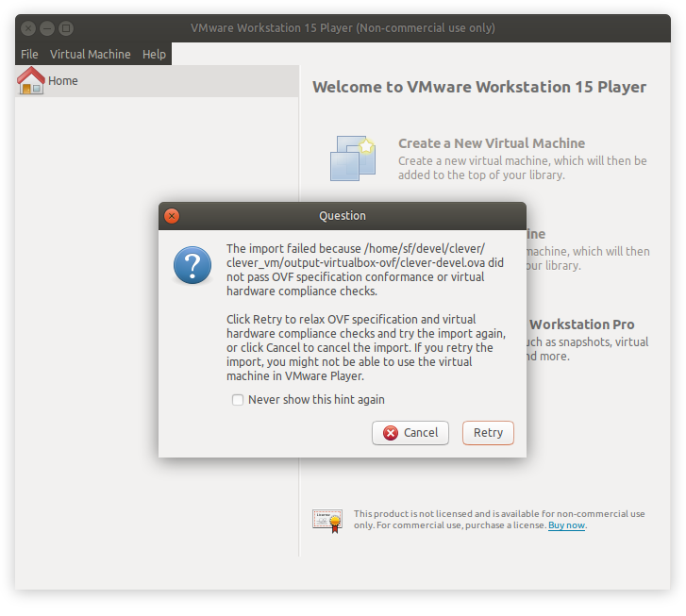The height and width of the screenshot is (616, 686).
Task: Click the blue question mark dialog icon
Action: (x=192, y=266)
